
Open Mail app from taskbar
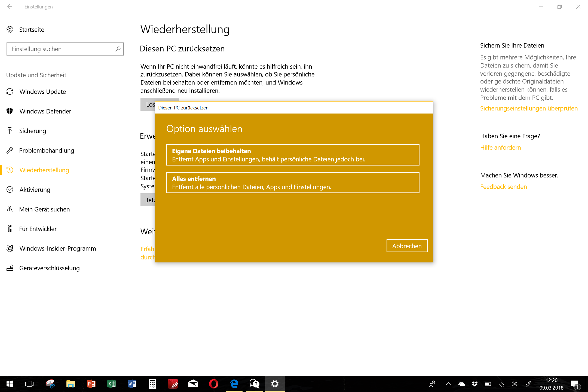pos(193,384)
